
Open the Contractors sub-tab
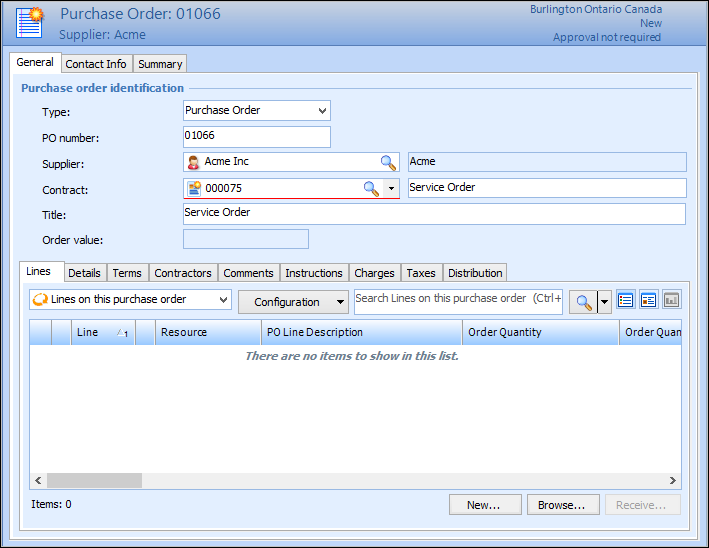tap(183, 273)
